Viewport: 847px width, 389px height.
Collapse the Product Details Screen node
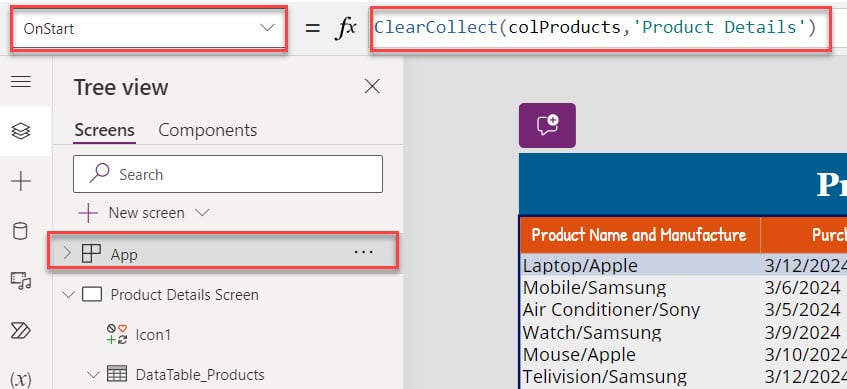pyautogui.click(x=68, y=295)
